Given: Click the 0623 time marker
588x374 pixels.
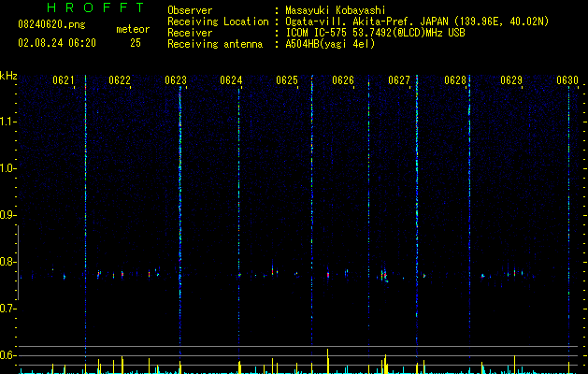Looking at the screenshot, I should (176, 80).
